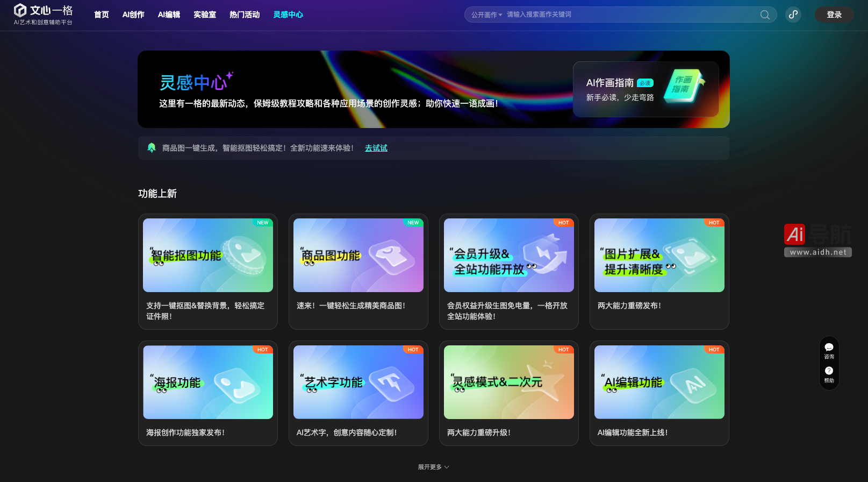Follow the 去试试 link
868x482 pixels.
pyautogui.click(x=376, y=148)
